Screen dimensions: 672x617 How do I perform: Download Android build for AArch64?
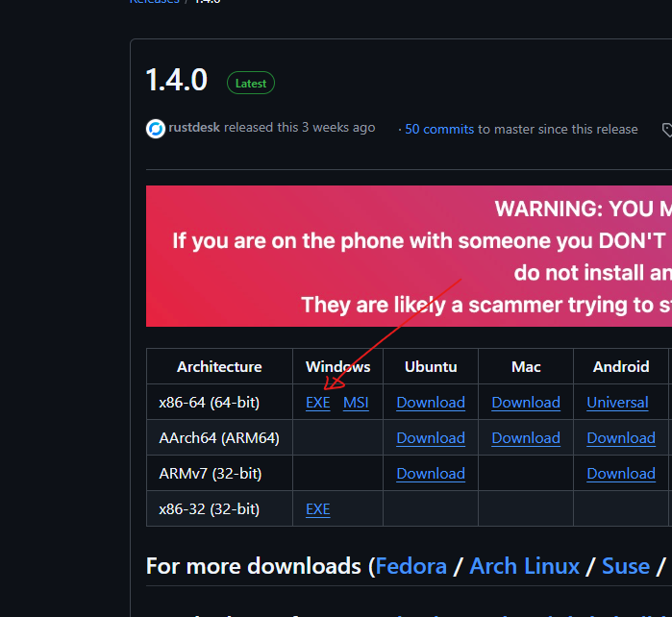(621, 438)
